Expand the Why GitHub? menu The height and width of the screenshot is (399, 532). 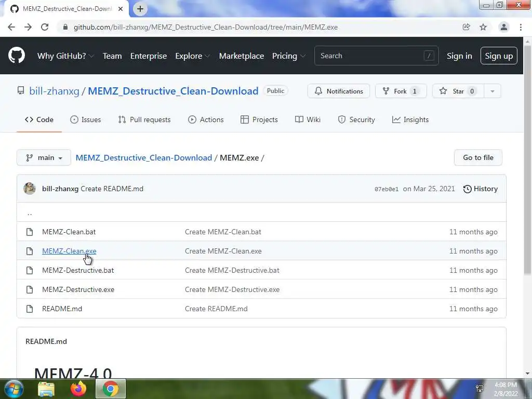point(65,56)
